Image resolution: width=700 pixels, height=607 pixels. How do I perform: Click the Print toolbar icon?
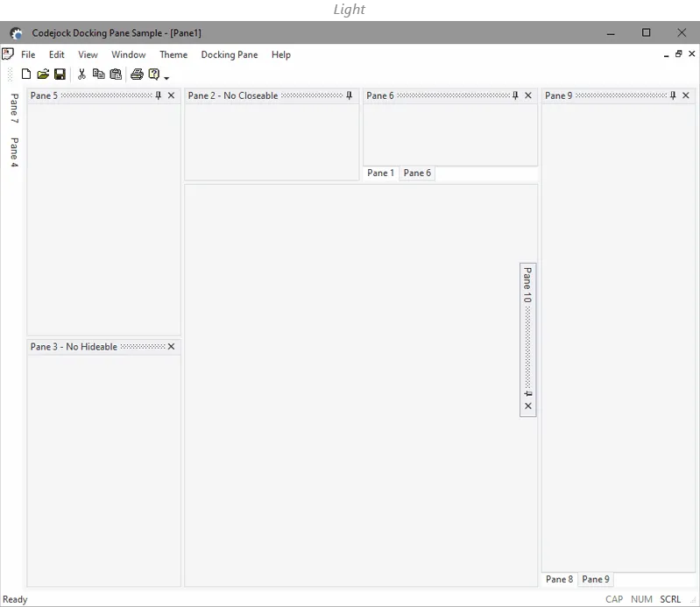137,74
